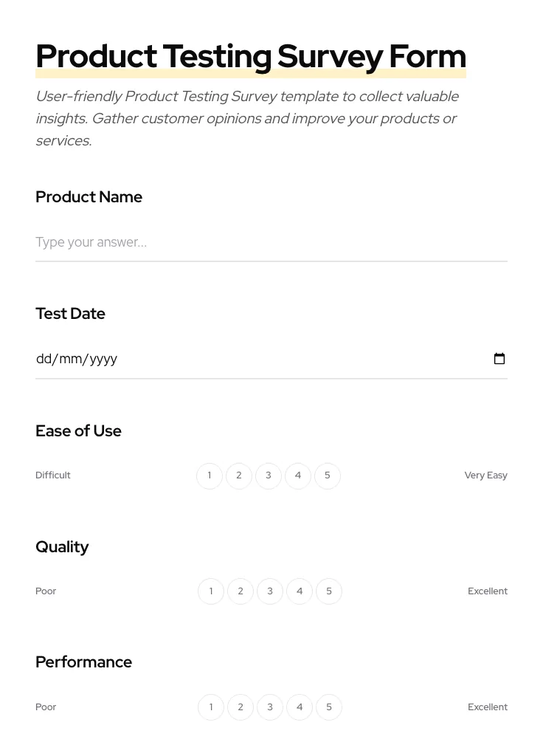The width and height of the screenshot is (543, 756).
Task: Select 3 for Quality rating
Action: [x=269, y=591]
